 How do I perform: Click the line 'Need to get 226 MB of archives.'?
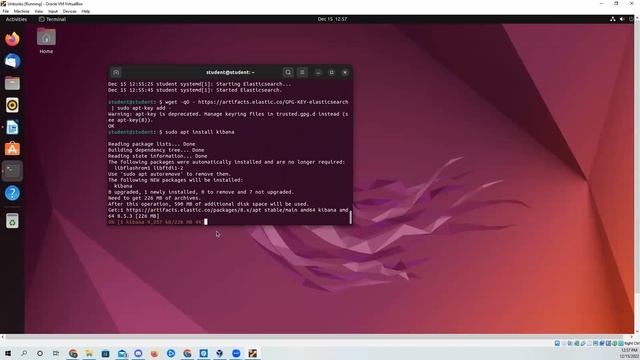click(154, 198)
